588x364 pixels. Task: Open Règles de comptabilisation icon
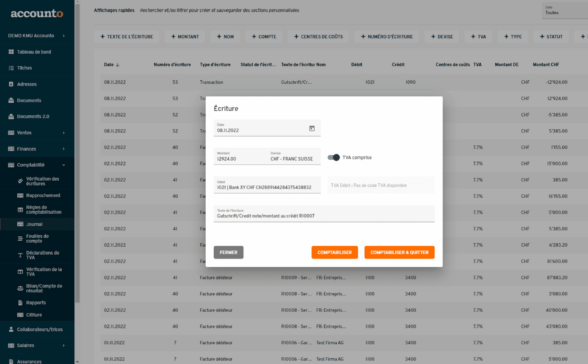tap(20, 210)
